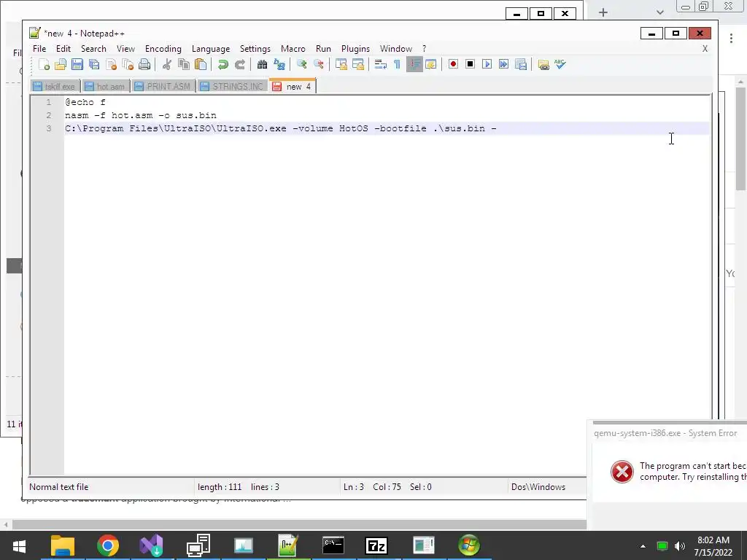The image size is (747, 560).
Task: Open the Macro menu
Action: coord(293,49)
